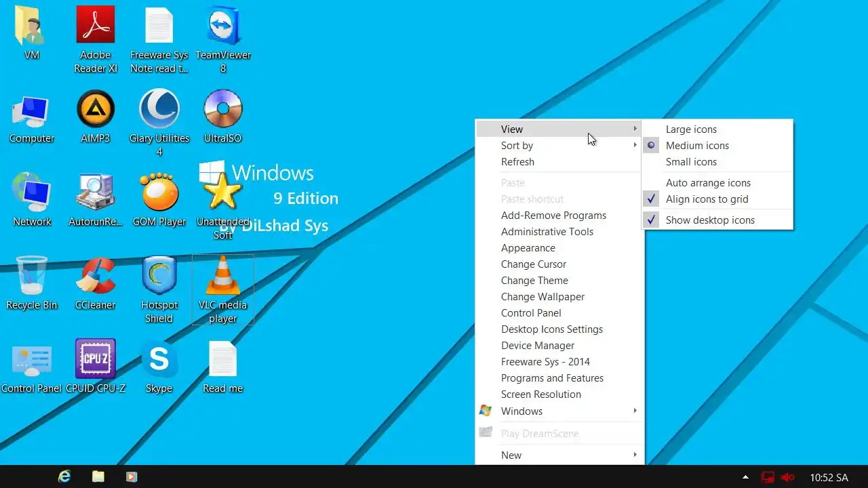
Task: Choose Appearance in the context menu
Action: [559, 248]
